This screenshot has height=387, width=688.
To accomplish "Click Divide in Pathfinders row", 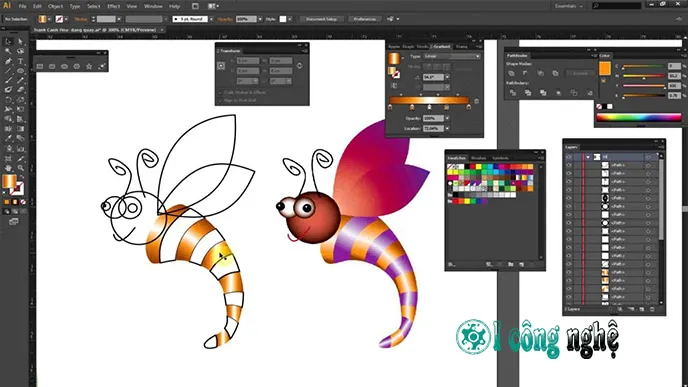I will 512,93.
